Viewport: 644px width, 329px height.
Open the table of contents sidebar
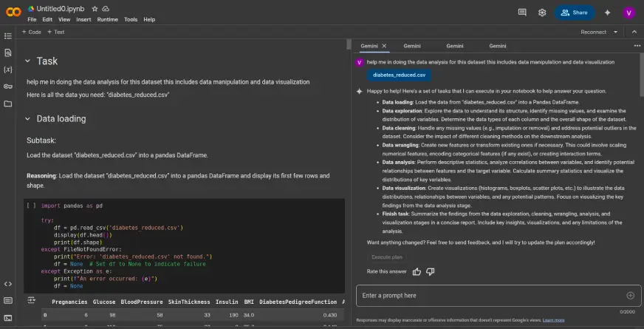pyautogui.click(x=8, y=35)
